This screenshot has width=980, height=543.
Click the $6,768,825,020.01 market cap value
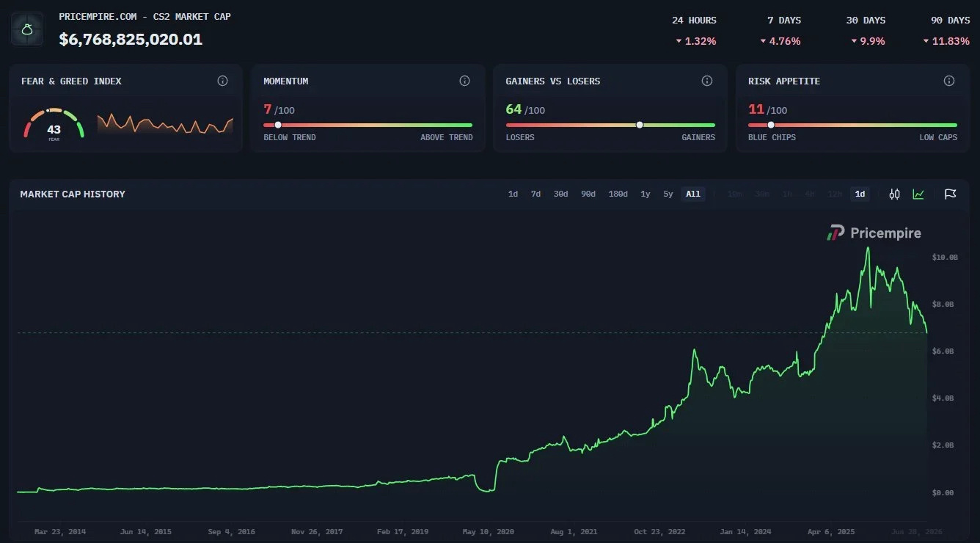131,39
